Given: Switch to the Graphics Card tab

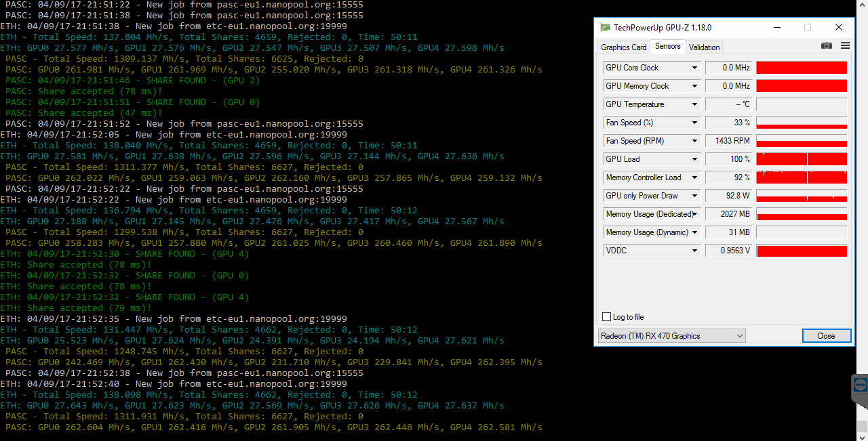Looking at the screenshot, I should tap(623, 47).
